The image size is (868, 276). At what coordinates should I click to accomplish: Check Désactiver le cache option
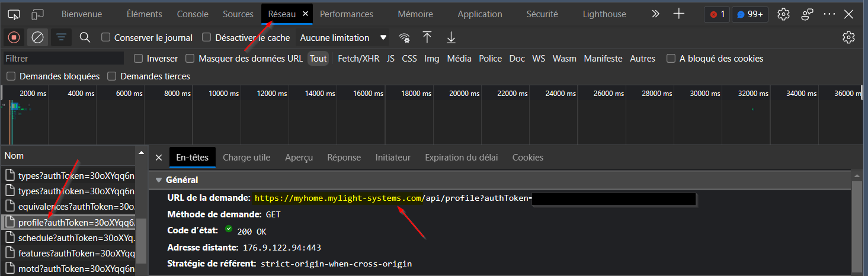(207, 37)
